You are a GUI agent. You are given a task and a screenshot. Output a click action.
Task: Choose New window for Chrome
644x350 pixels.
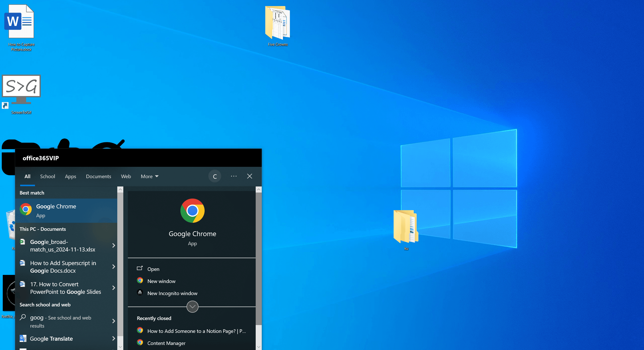click(x=161, y=281)
